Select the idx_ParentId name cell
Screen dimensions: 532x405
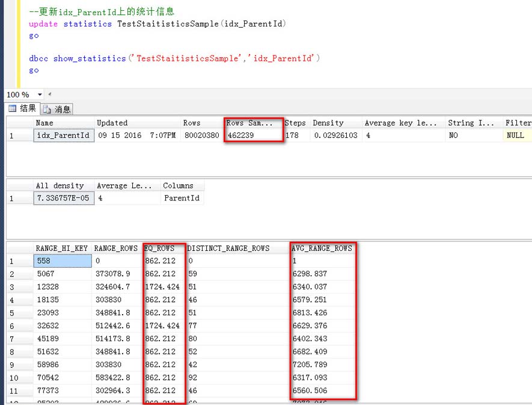[63, 135]
